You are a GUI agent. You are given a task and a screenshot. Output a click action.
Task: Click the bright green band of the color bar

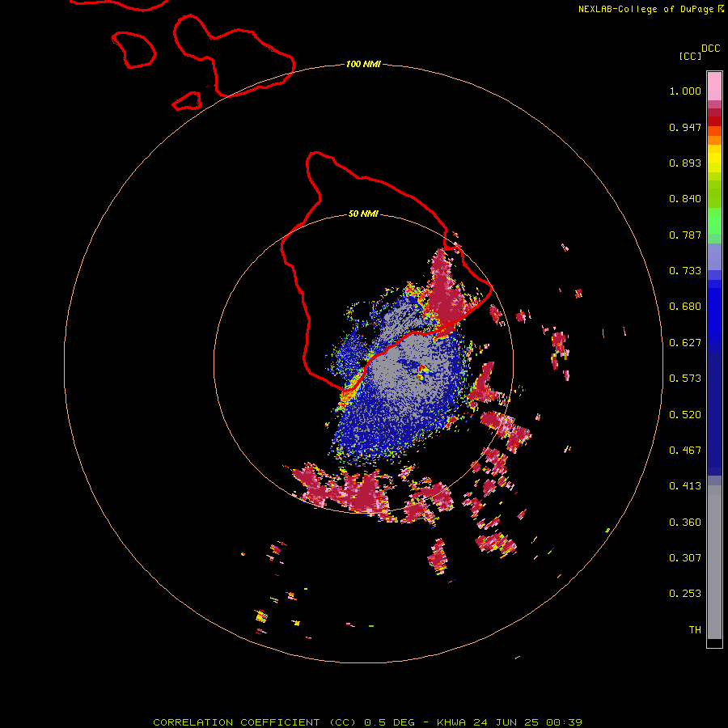pos(714,221)
